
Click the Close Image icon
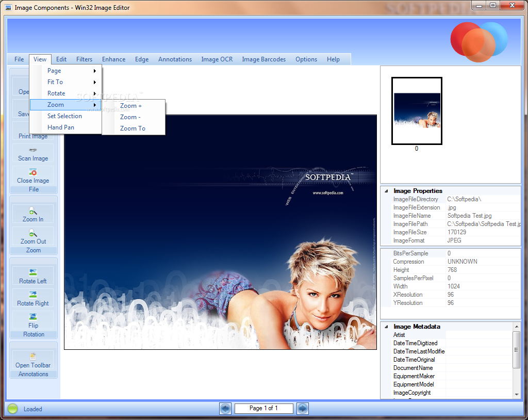[33, 172]
